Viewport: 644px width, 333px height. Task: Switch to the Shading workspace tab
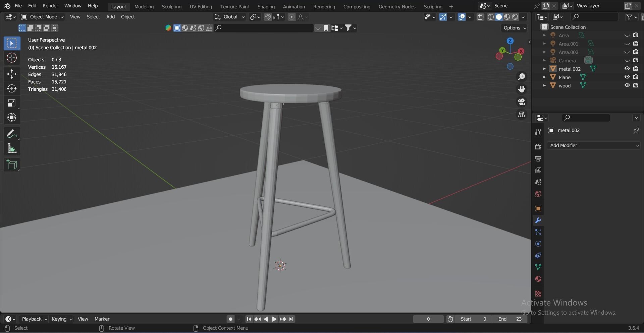tap(266, 7)
